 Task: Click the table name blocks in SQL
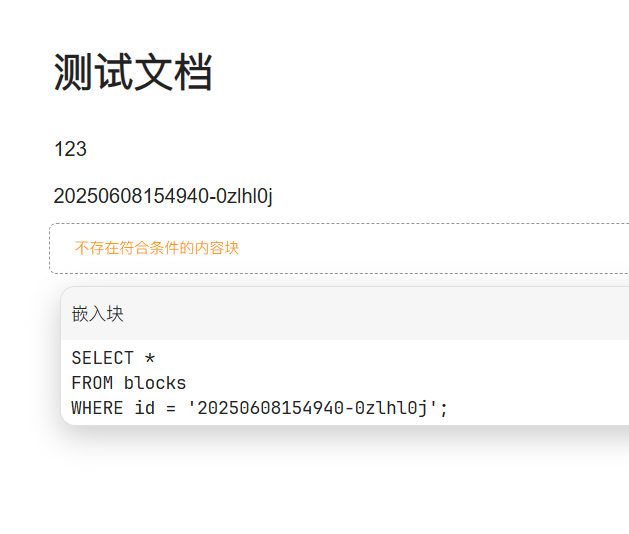click(155, 383)
